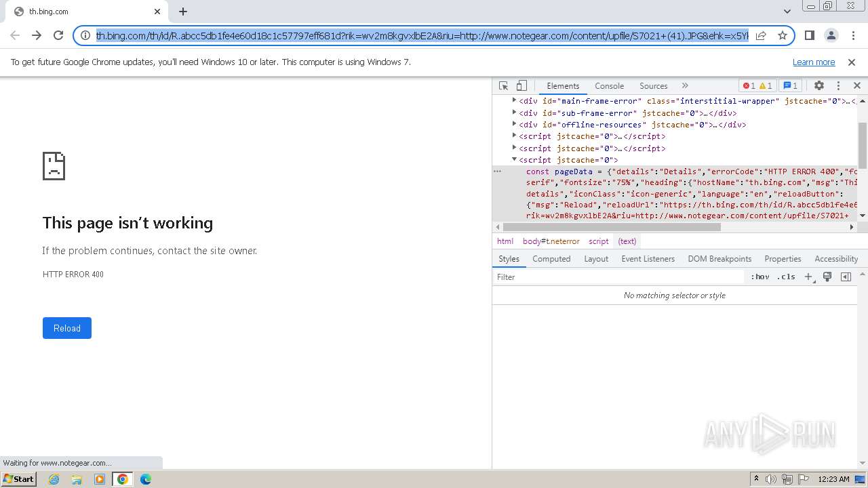Open the Accessibility sidebar tab
868x488 pixels.
(835, 259)
